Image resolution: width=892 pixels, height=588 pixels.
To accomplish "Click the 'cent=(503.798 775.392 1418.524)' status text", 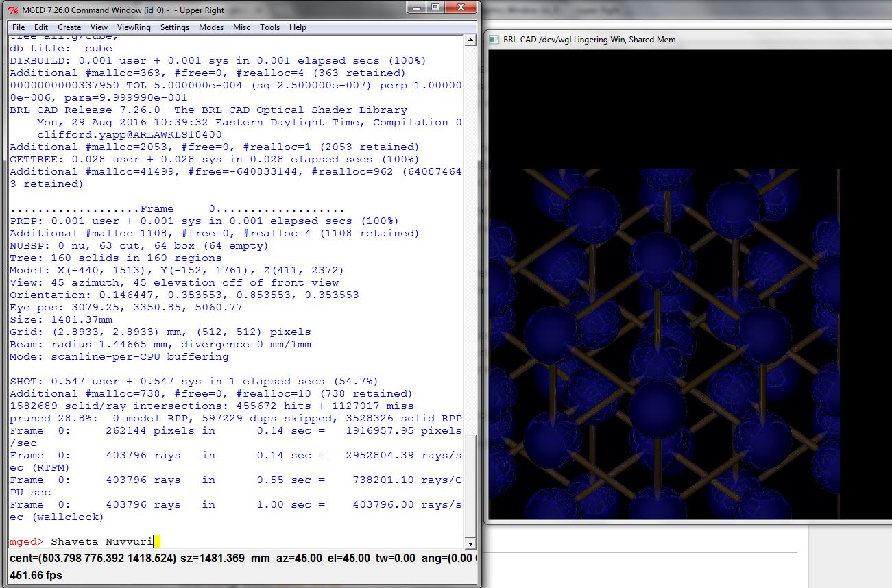I will (93, 559).
